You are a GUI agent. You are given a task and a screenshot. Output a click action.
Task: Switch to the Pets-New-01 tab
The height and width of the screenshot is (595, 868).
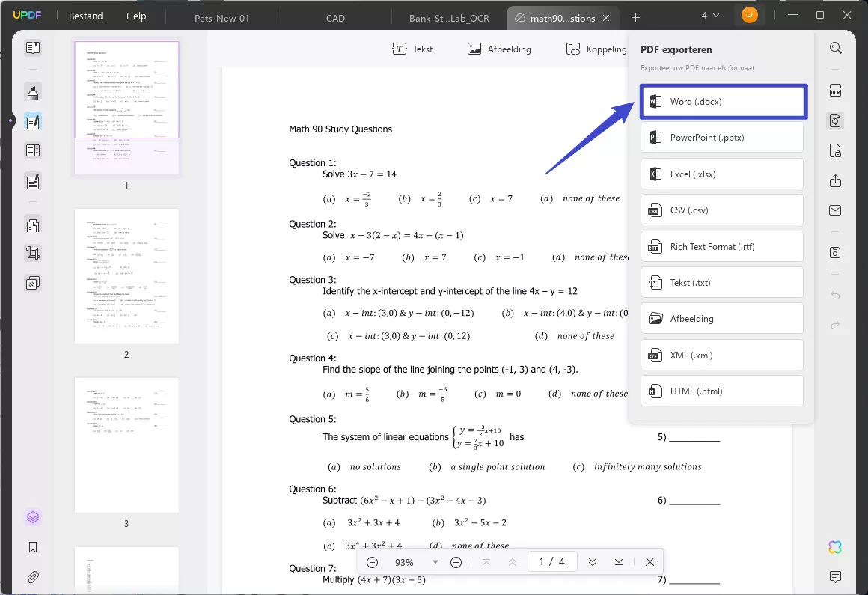[222, 18]
